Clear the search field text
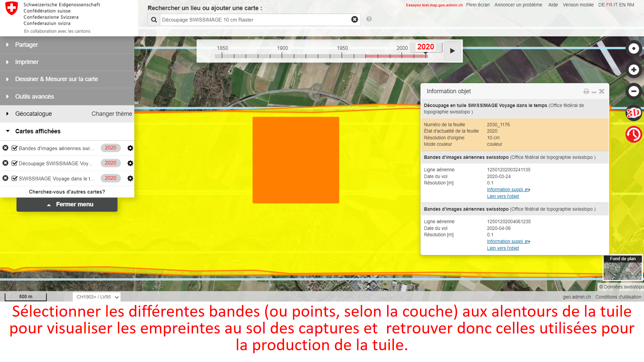 (x=354, y=19)
